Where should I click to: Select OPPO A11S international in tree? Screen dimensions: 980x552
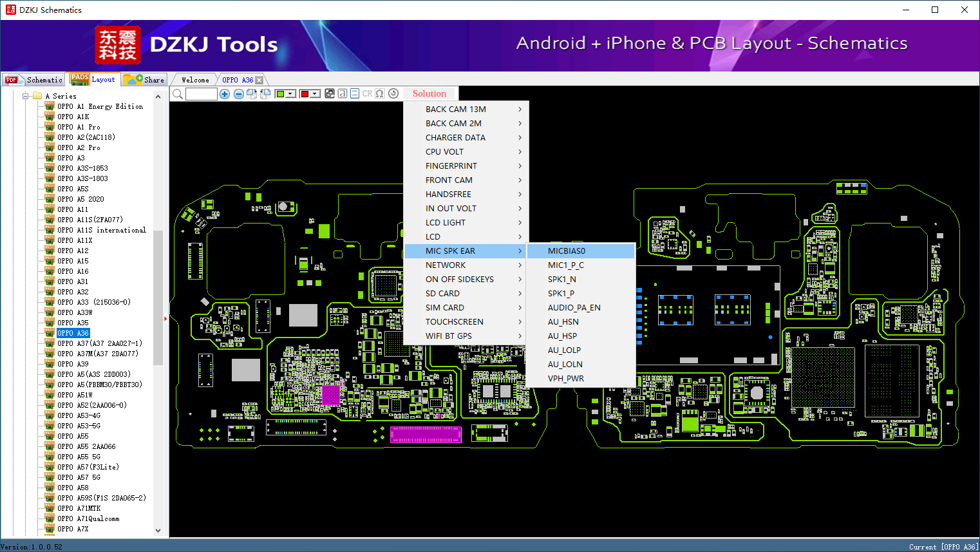click(102, 230)
